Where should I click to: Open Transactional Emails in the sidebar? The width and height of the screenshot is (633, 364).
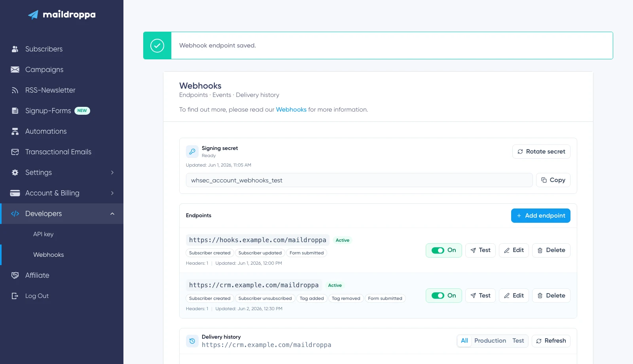point(58,152)
